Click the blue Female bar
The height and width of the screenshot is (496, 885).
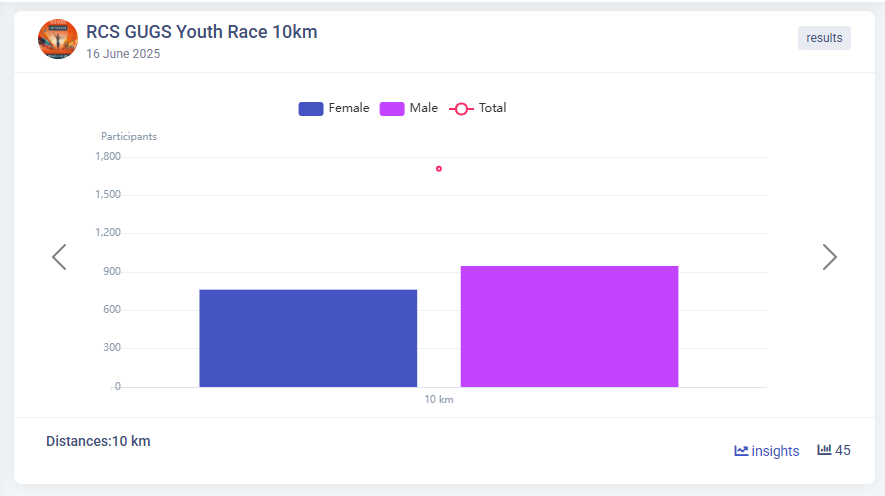(x=308, y=338)
